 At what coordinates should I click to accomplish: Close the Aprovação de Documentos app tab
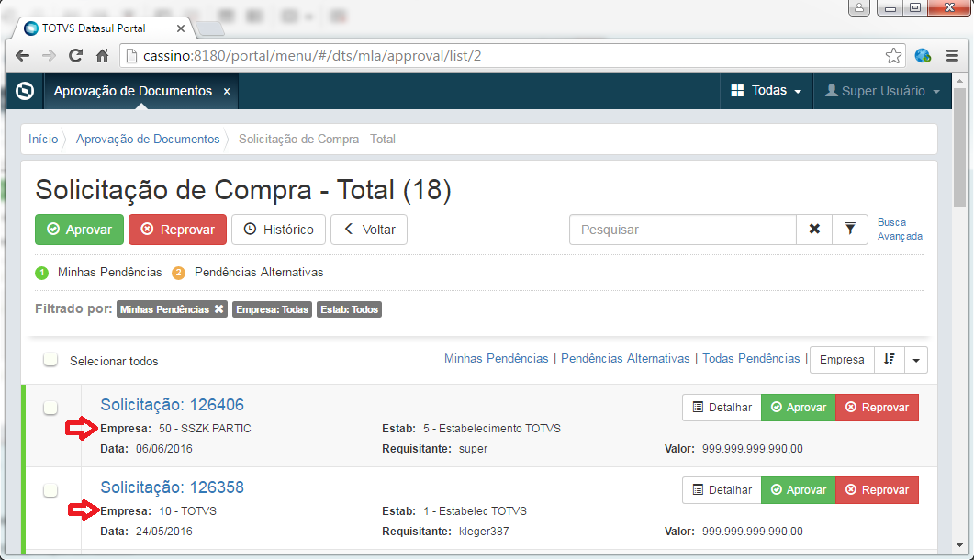[x=227, y=92]
